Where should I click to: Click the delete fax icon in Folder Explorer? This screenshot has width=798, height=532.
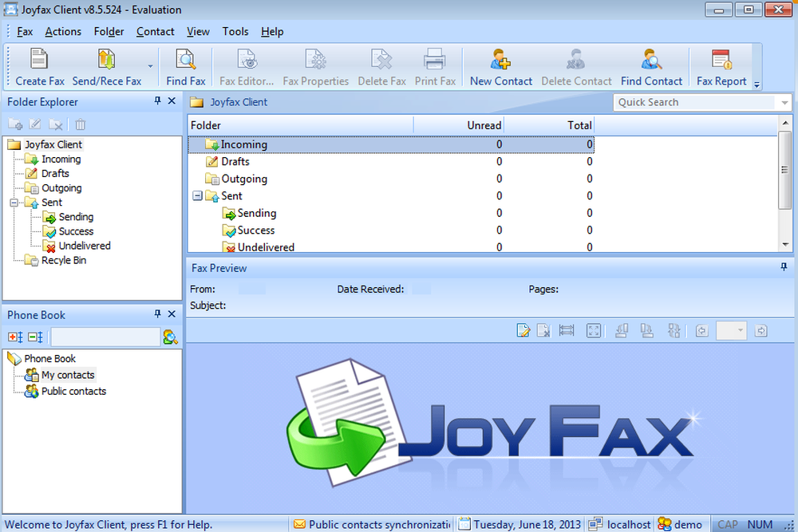coord(54,124)
